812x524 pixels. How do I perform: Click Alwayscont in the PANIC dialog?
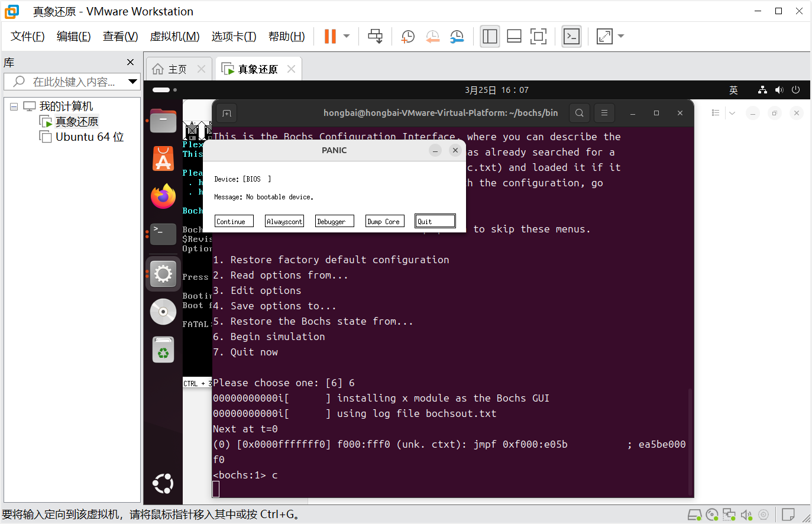[x=284, y=221]
